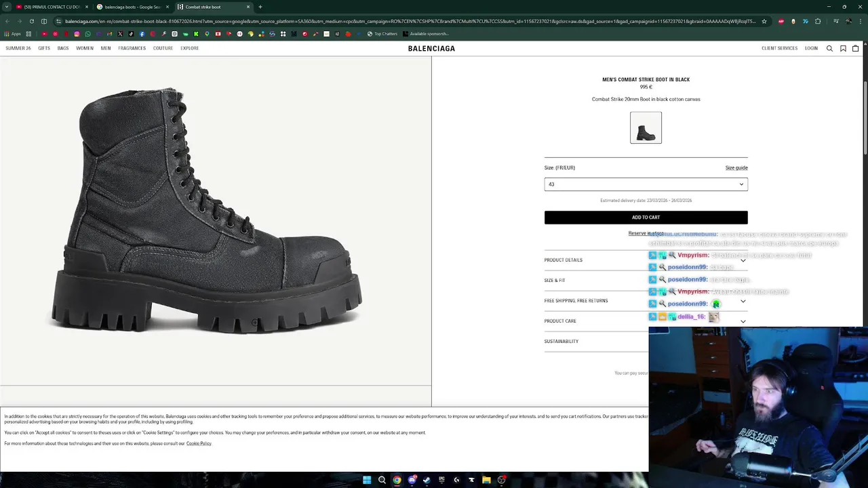Open the Chrome extensions puzzle icon

point(818,21)
